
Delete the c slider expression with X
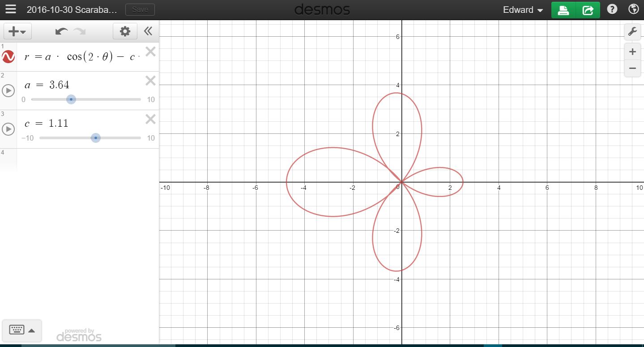150,119
